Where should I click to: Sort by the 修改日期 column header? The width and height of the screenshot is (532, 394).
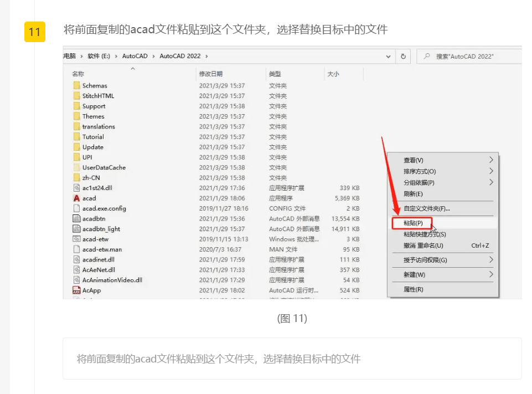211,74
